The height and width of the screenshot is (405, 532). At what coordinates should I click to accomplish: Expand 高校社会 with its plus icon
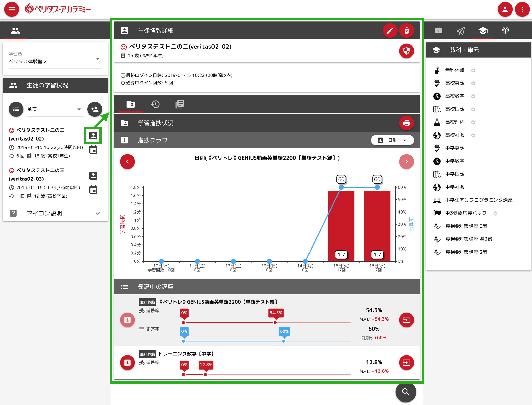click(x=473, y=135)
